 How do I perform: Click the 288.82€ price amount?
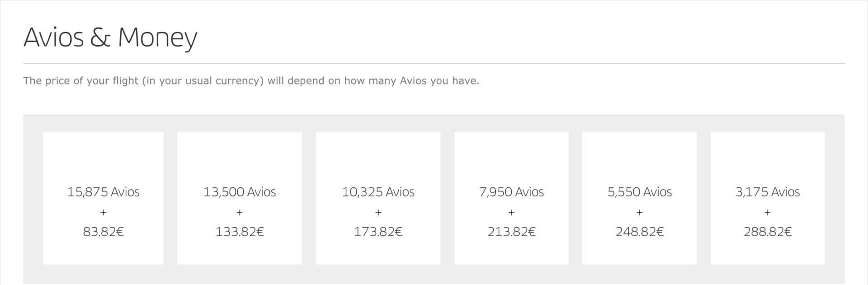click(768, 232)
